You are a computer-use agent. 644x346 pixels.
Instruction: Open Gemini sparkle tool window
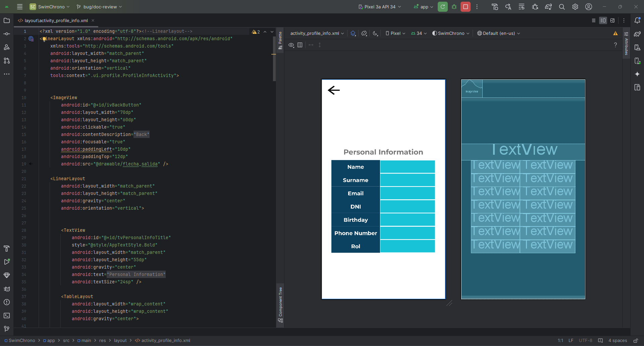[x=637, y=74]
